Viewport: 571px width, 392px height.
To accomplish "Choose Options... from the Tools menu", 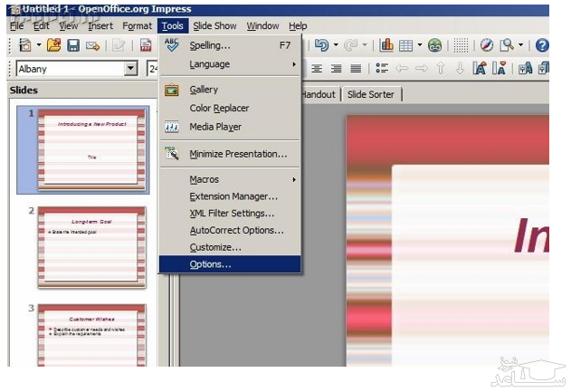I will pos(210,264).
